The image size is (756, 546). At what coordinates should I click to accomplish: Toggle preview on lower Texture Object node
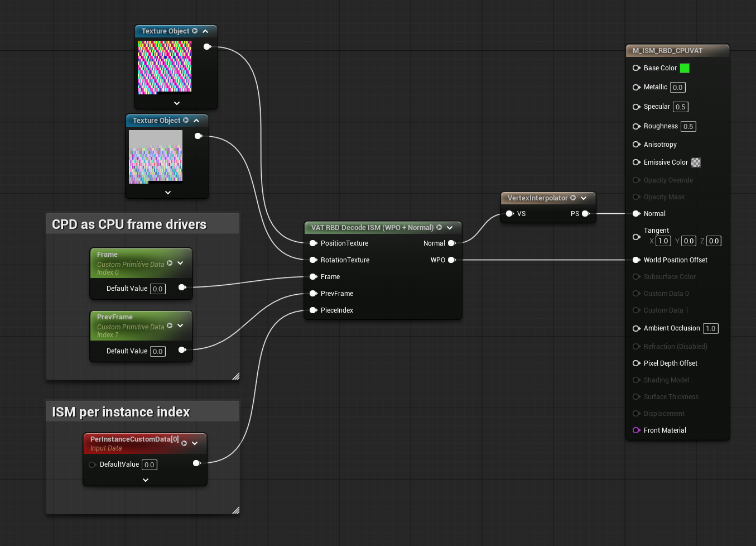[186, 121]
